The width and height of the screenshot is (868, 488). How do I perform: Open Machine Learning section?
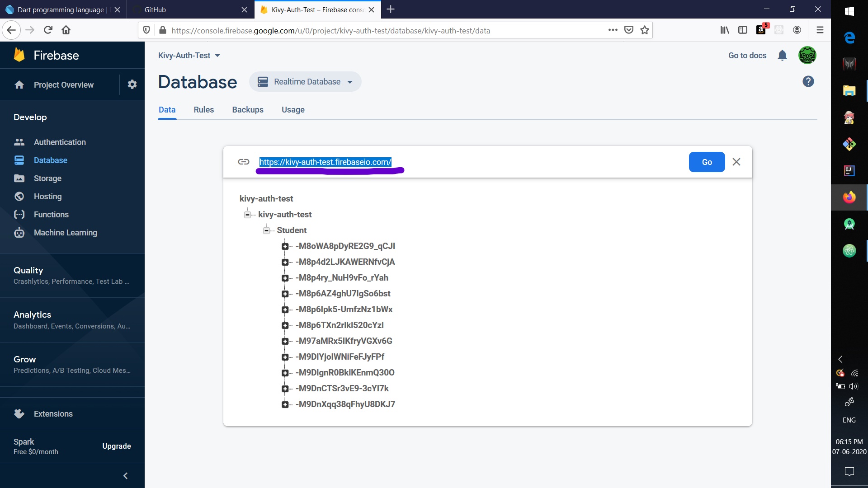65,233
